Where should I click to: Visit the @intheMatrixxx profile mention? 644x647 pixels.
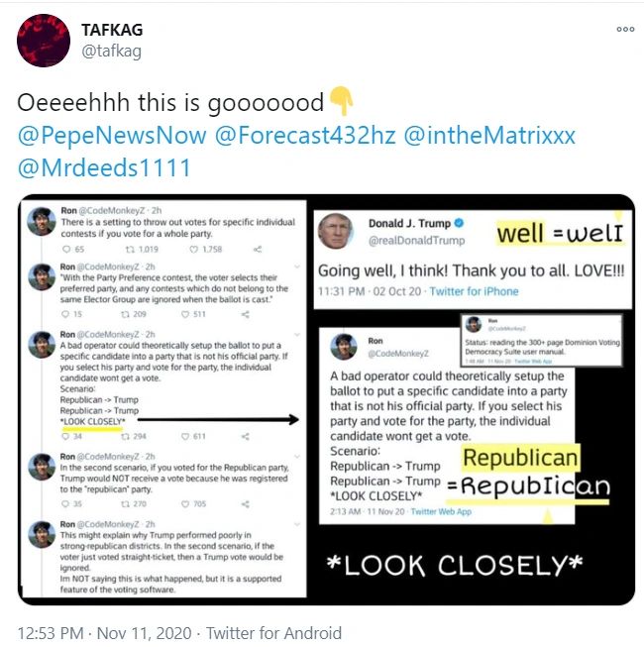pos(489,136)
